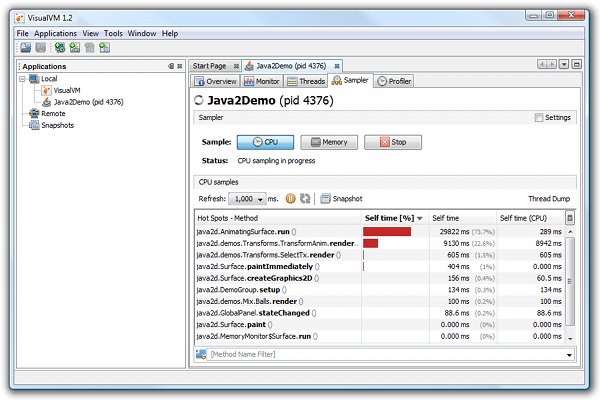Sort by Self time (CPU) column
Image resolution: width=600 pixels, height=400 pixels.
pyautogui.click(x=531, y=218)
